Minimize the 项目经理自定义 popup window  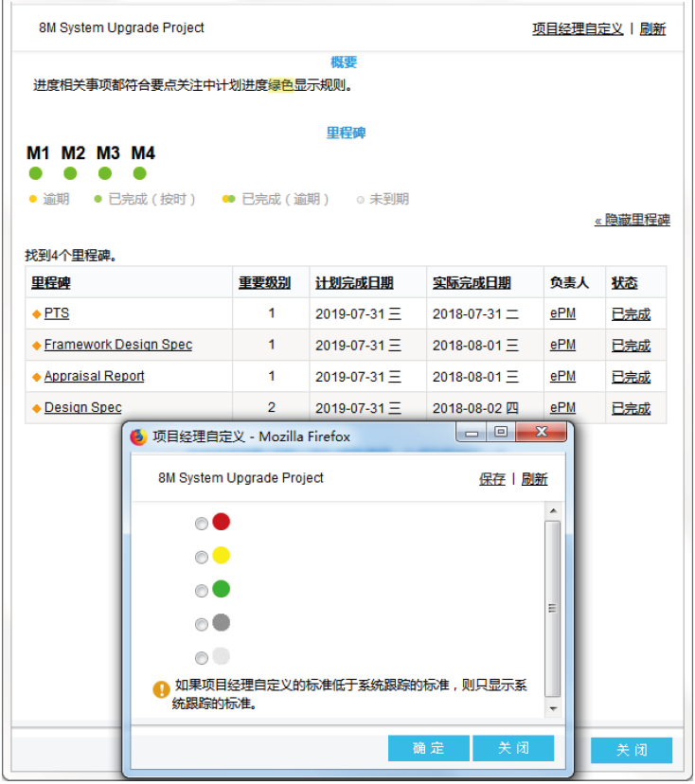tap(472, 433)
